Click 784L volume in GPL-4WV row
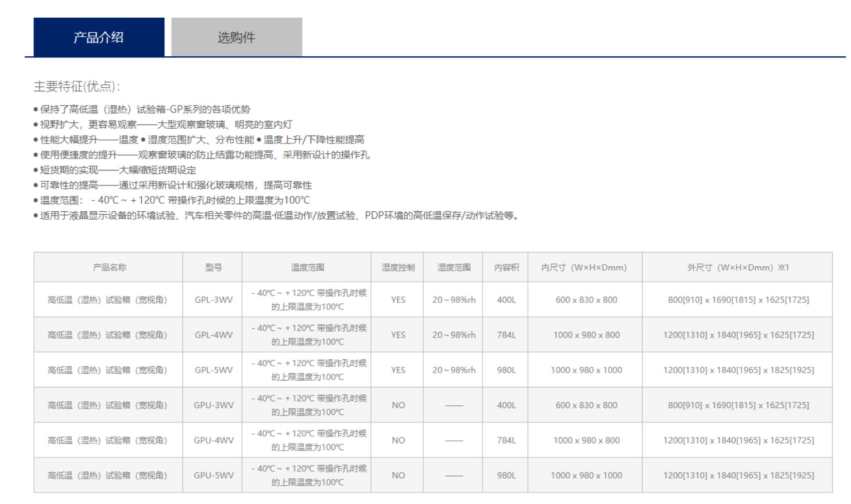The image size is (851, 504). (x=506, y=335)
